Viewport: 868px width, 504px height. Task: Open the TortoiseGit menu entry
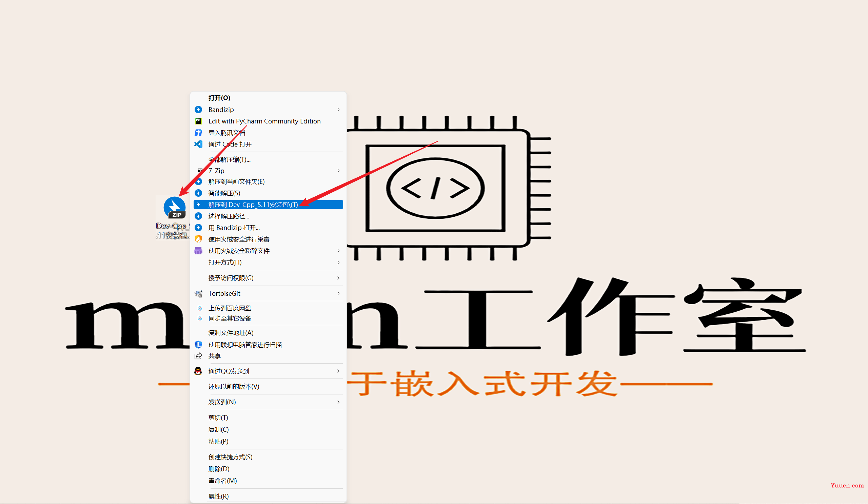pyautogui.click(x=268, y=293)
